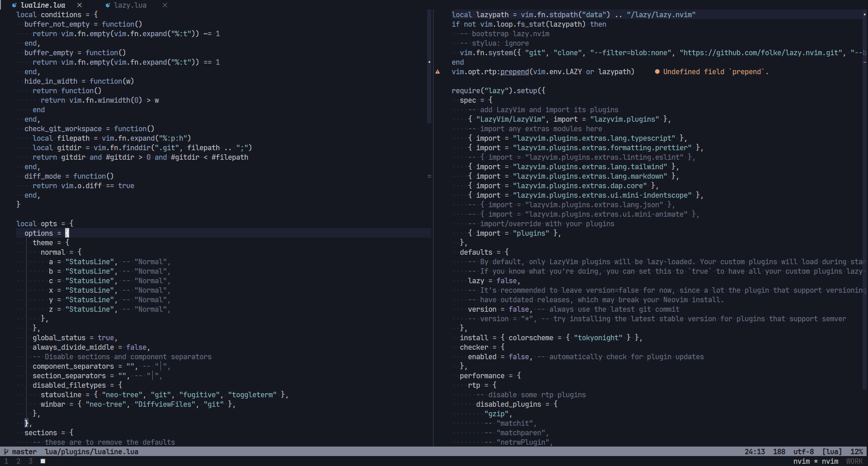Click the formatting.prettier import line
The image size is (868, 466).
tap(586, 147)
